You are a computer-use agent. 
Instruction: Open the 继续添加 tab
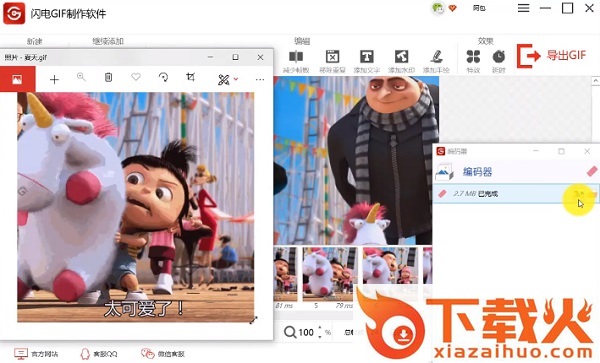click(x=108, y=41)
